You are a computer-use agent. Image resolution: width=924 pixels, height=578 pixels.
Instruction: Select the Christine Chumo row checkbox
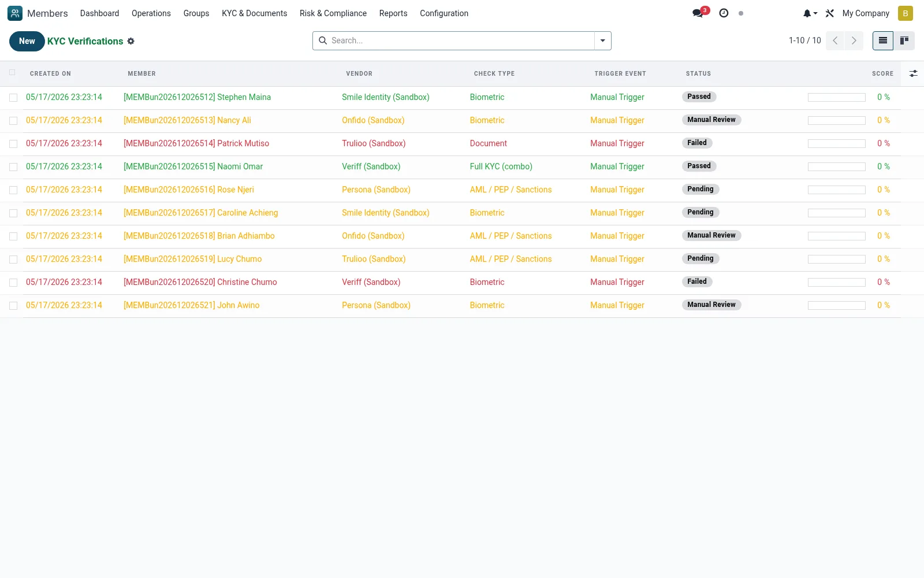pos(13,283)
